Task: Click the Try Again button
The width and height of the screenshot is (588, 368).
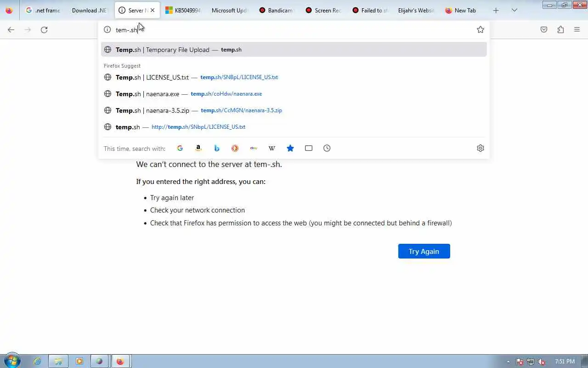Action: pos(424,251)
